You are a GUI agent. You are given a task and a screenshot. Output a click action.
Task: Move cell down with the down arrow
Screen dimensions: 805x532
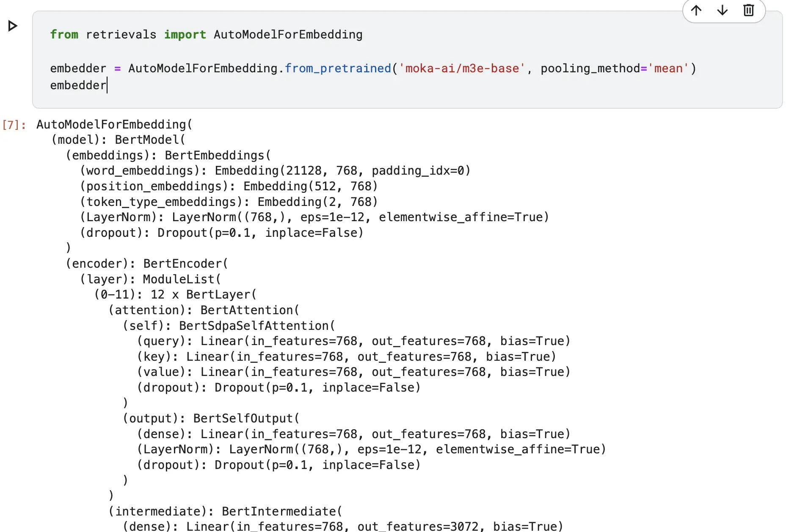click(x=722, y=10)
